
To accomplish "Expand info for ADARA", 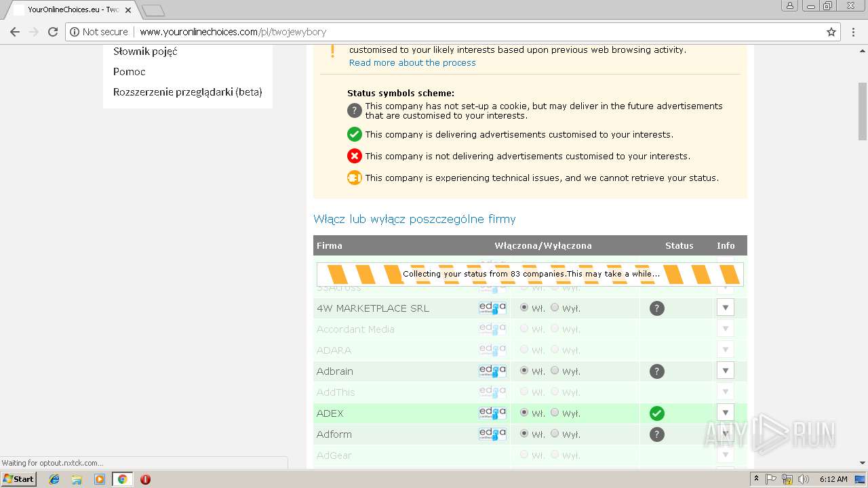I will (725, 350).
